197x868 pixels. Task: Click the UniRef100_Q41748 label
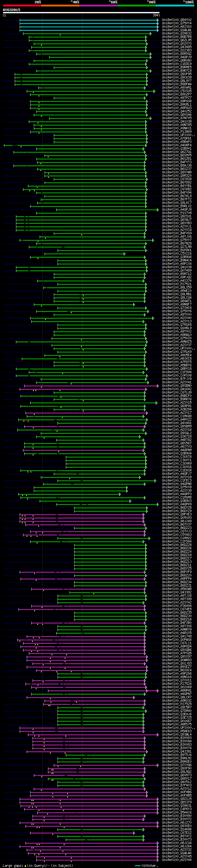[177, 636]
